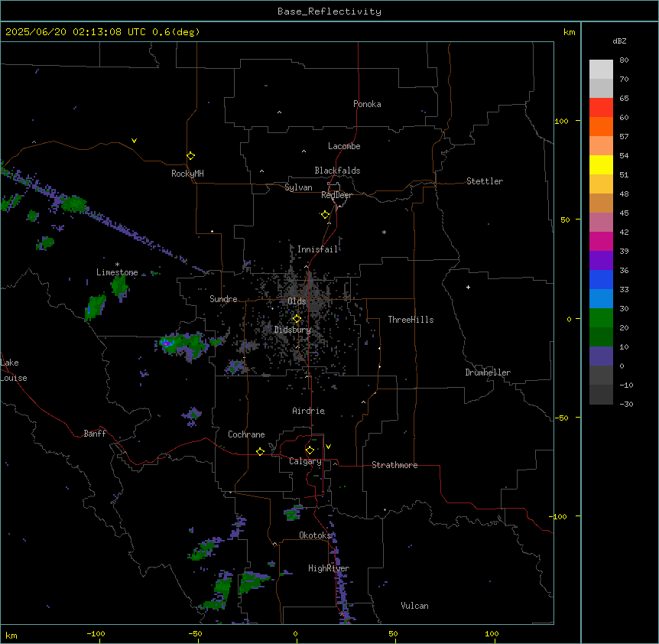The height and width of the screenshot is (644, 659).
Task: Click the Sundre label
Action: (223, 299)
